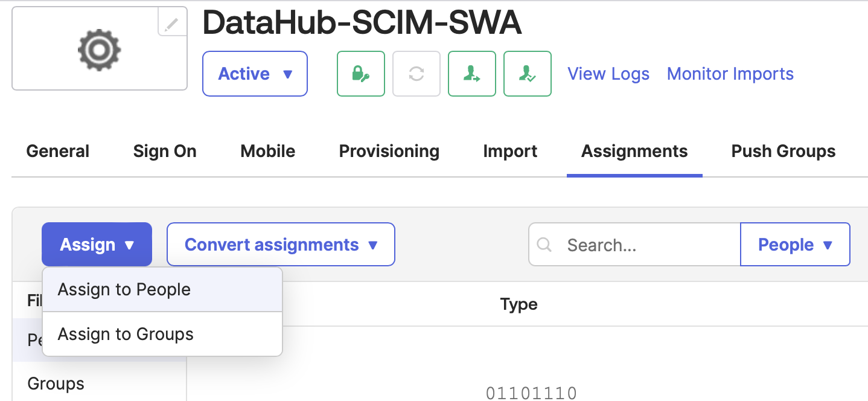
Task: Open View Logs link
Action: (x=608, y=74)
